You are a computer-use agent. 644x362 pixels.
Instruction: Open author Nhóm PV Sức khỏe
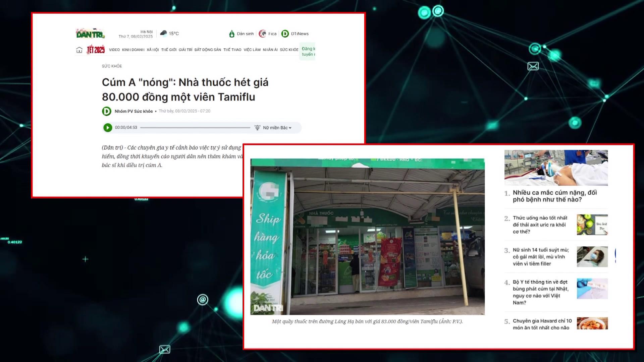pyautogui.click(x=133, y=111)
